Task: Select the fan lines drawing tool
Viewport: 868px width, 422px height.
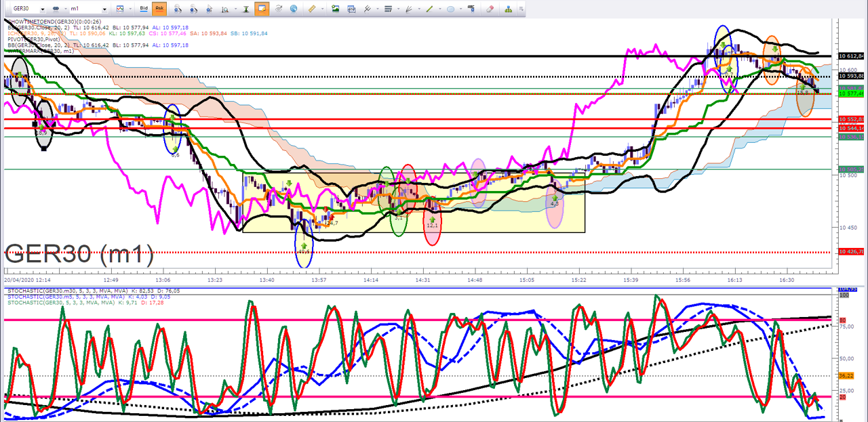Action: (x=408, y=9)
